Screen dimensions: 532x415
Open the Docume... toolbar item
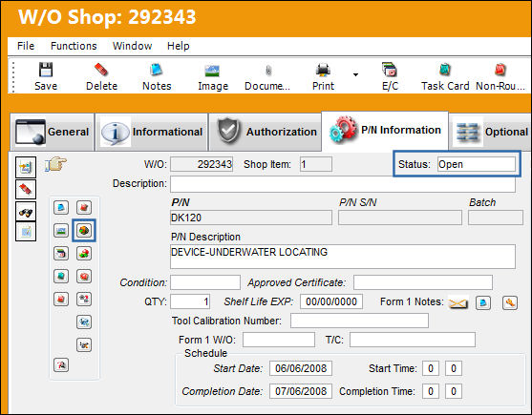pyautogui.click(x=267, y=76)
